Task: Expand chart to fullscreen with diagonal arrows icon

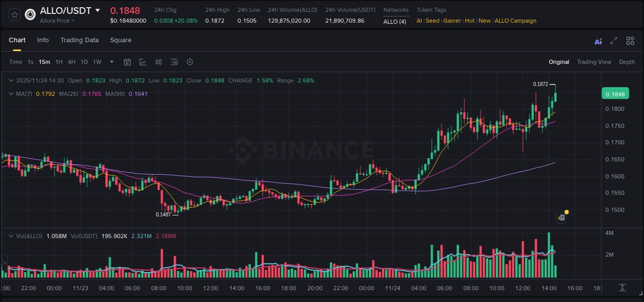Action: pos(613,40)
